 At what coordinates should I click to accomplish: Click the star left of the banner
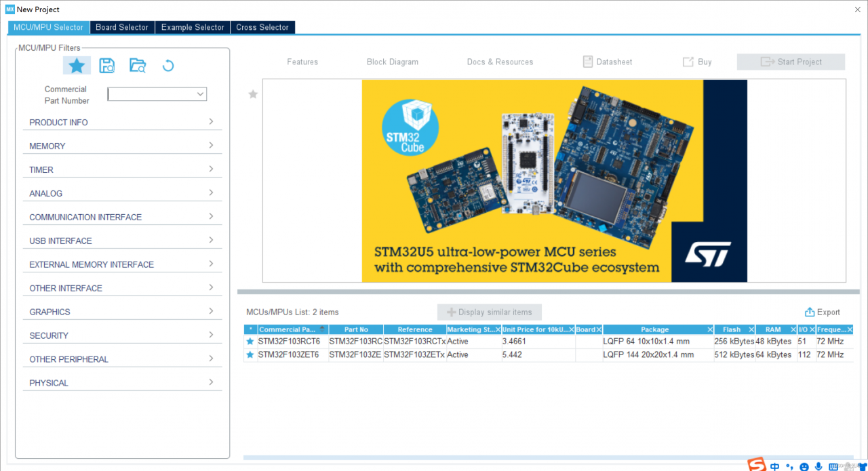[253, 94]
